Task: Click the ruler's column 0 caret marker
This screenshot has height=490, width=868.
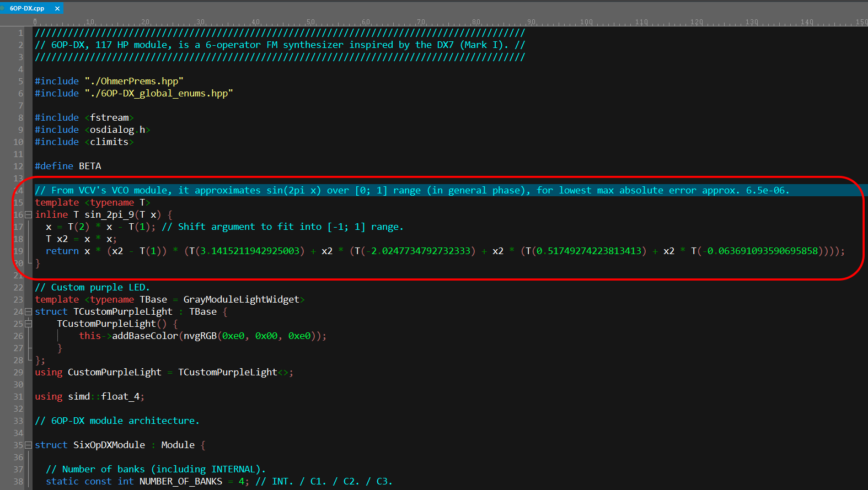Action: click(35, 22)
